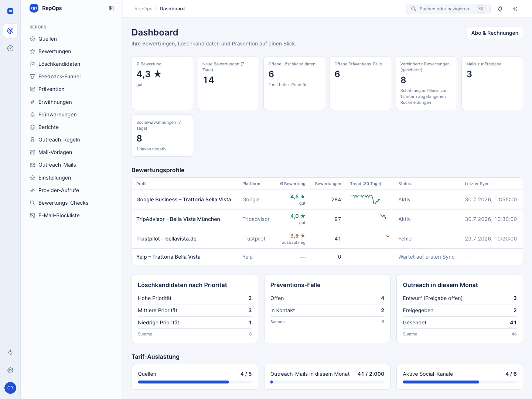
Task: Click the Berichte clipboard icon
Action: click(x=33, y=127)
